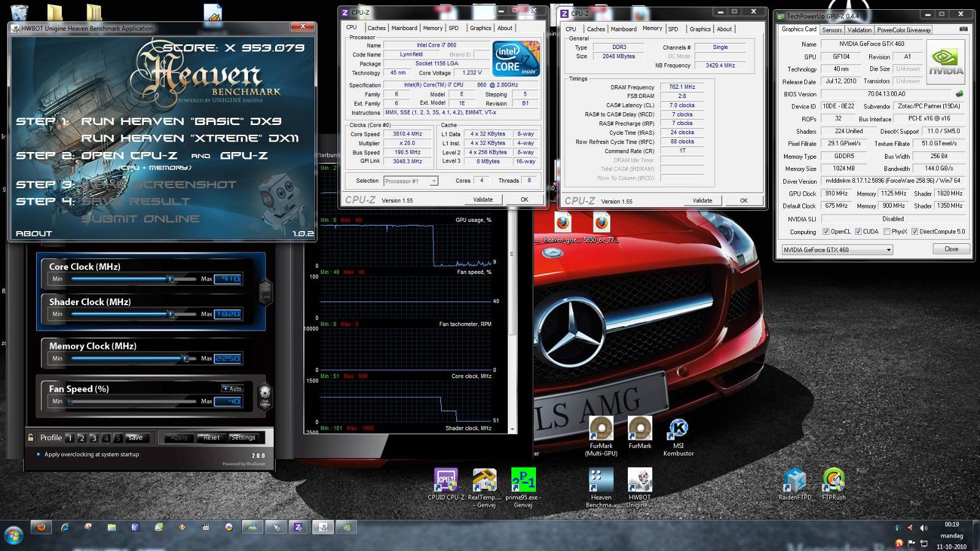Click OK button in right CPU-Z window
The image size is (980, 551).
click(744, 200)
